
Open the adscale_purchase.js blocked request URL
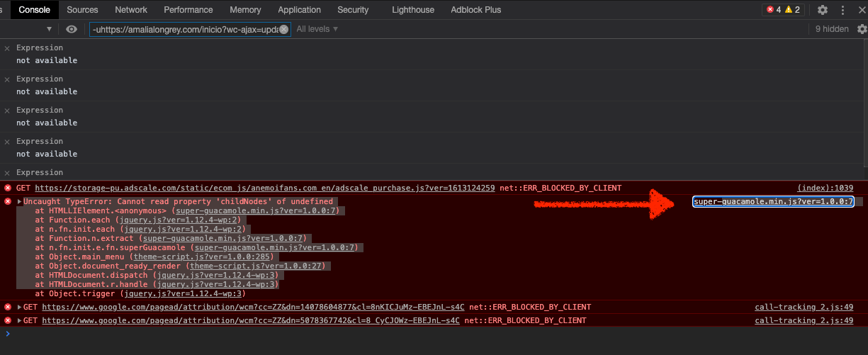265,188
